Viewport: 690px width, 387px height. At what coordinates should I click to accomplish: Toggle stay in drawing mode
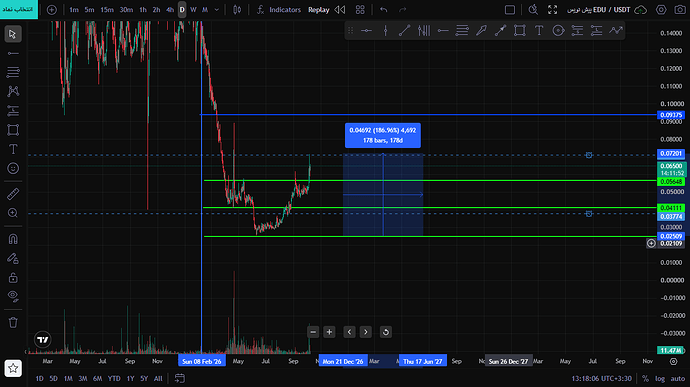(13, 258)
